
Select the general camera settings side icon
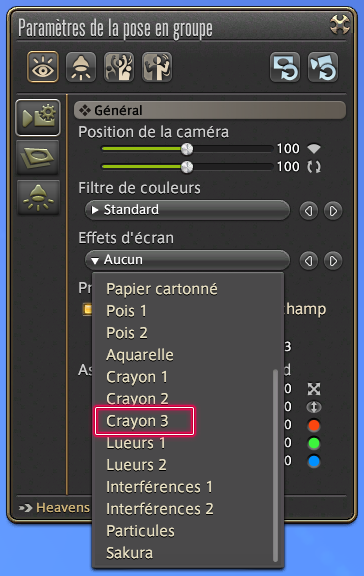coord(38,118)
